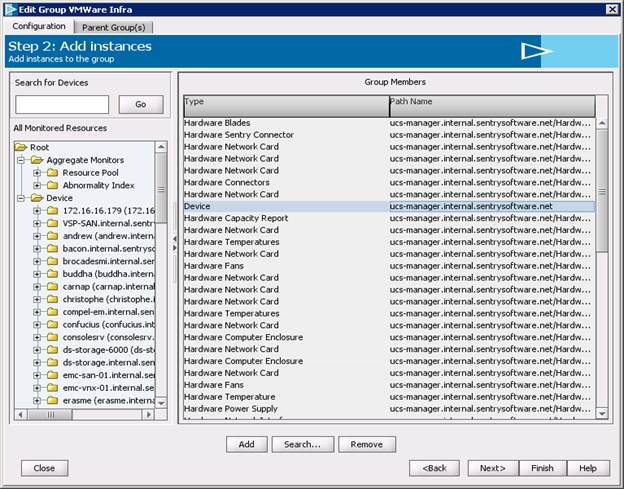Image resolution: width=624 pixels, height=489 pixels.
Task: Click the emc-san-01 device folder icon
Action: pyautogui.click(x=53, y=375)
